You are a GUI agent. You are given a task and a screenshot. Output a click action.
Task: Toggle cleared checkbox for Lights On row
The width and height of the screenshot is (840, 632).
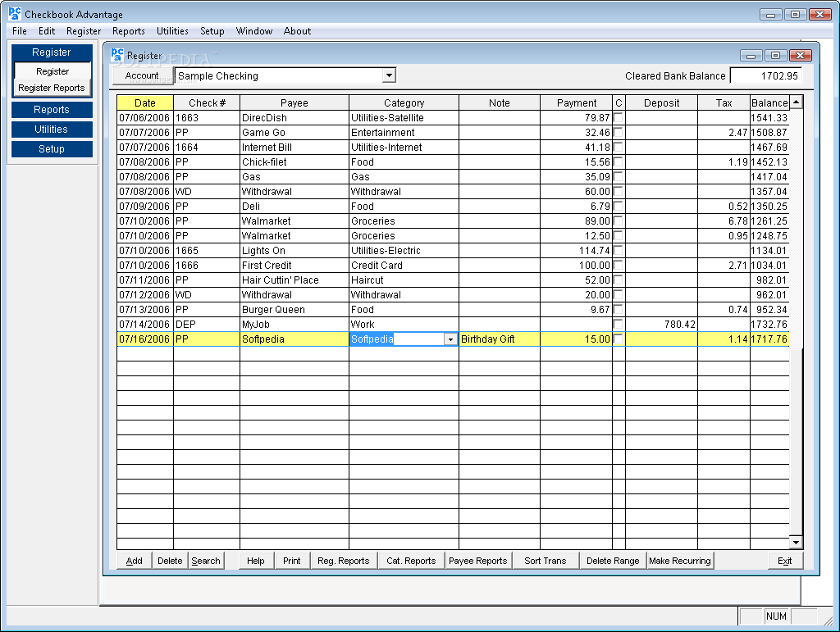pyautogui.click(x=619, y=250)
